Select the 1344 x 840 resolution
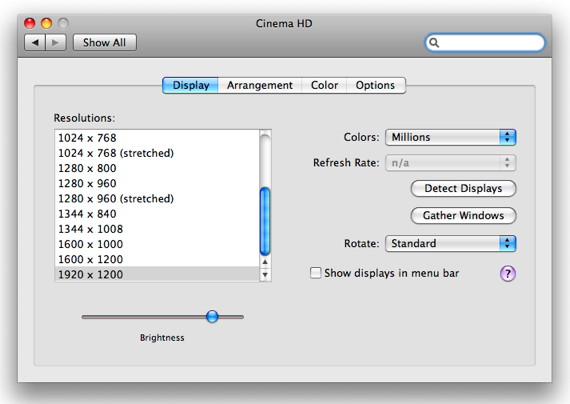The width and height of the screenshot is (570, 404). pyautogui.click(x=157, y=214)
